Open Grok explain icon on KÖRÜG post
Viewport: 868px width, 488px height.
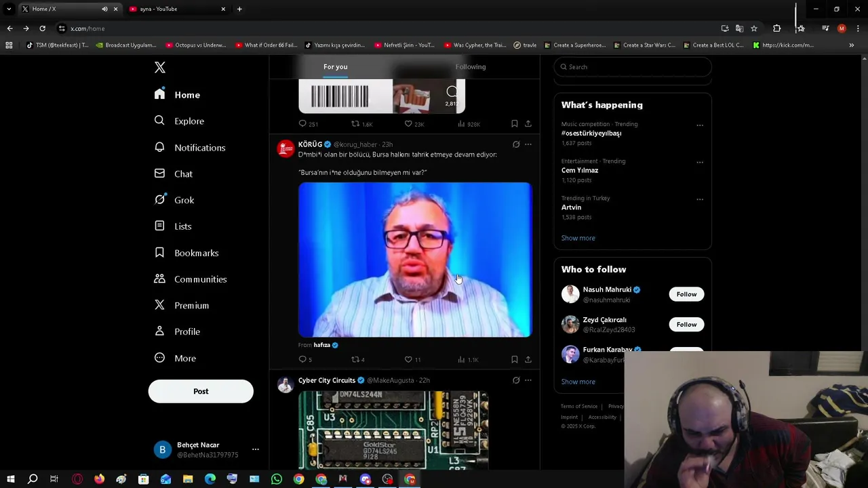(516, 144)
